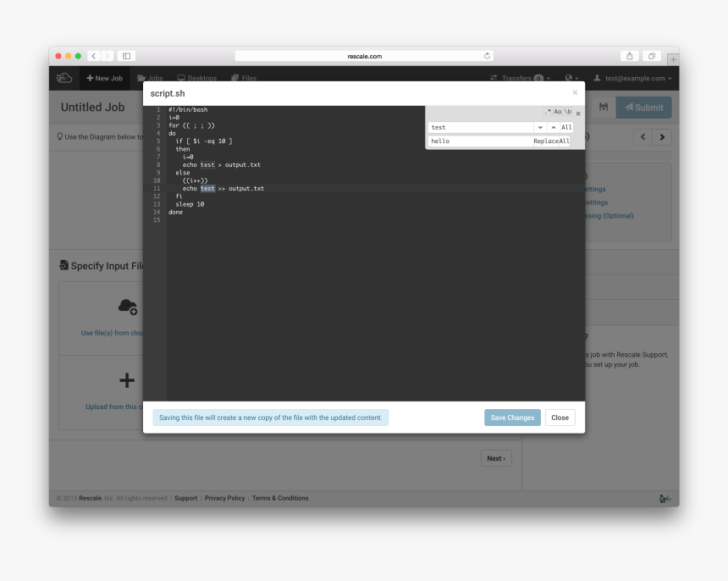Dismiss script.sh dialog with X icon
728x581 pixels.
575,92
